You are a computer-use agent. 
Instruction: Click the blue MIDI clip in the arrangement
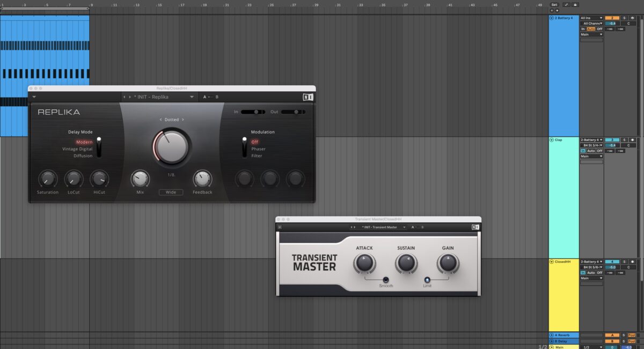pyautogui.click(x=45, y=76)
